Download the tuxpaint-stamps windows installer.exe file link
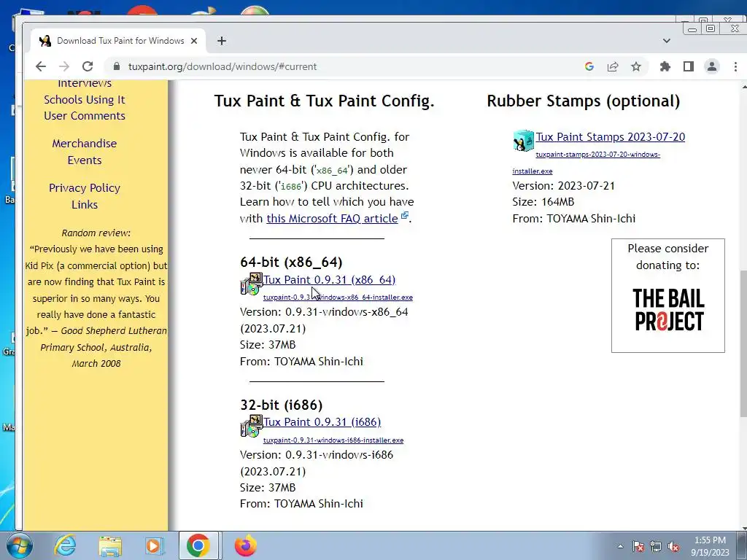Viewport: 747px width, 560px height. [598, 155]
